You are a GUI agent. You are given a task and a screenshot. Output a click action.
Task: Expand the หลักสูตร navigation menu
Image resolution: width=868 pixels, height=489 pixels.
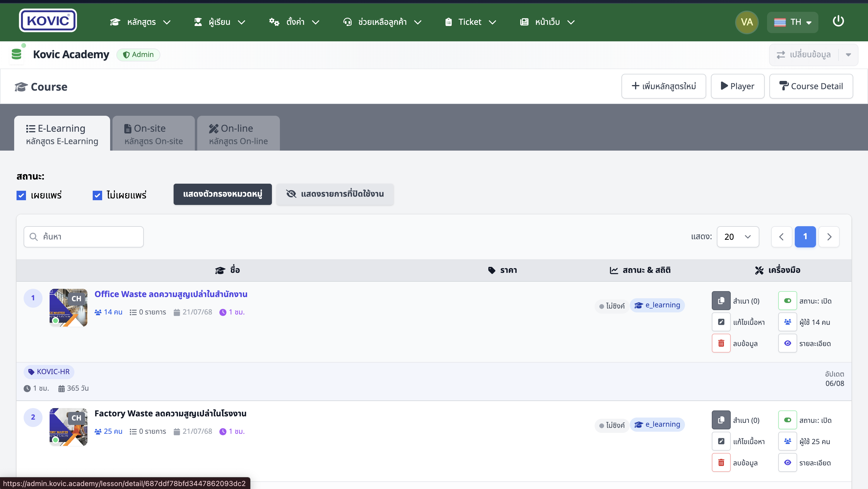[140, 22]
